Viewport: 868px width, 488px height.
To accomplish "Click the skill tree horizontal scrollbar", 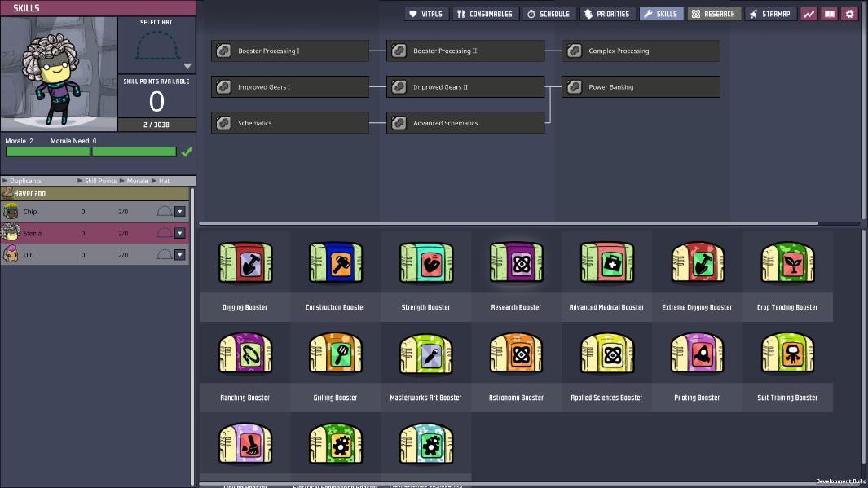I will tap(509, 223).
